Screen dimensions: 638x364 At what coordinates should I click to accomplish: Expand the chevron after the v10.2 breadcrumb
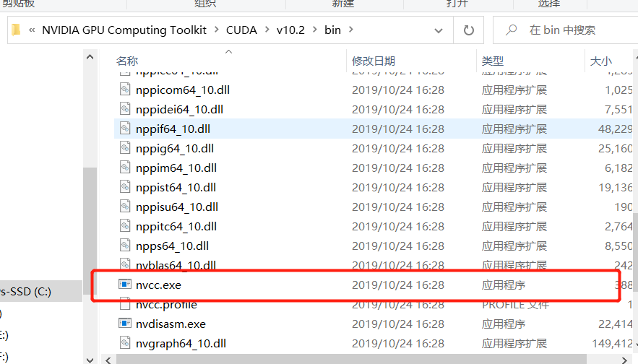(x=315, y=30)
